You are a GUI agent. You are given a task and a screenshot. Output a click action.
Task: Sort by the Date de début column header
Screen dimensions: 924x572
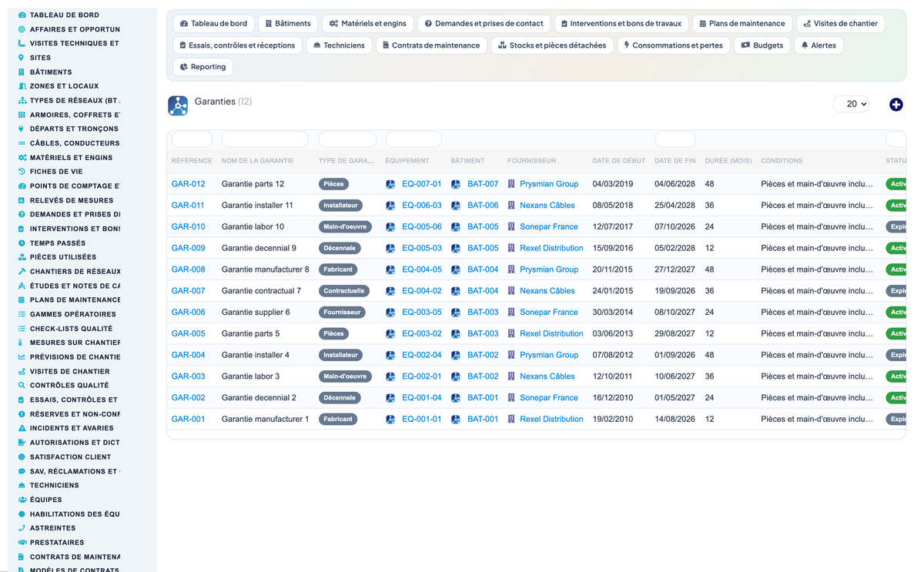coord(619,161)
